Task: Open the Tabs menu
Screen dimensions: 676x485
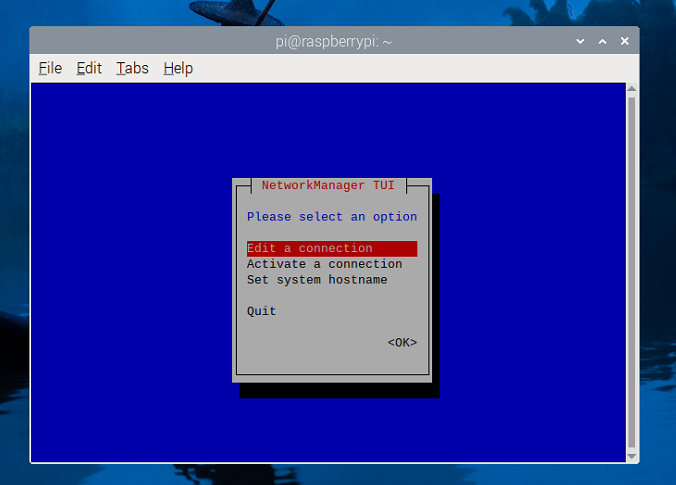Action: (x=132, y=68)
